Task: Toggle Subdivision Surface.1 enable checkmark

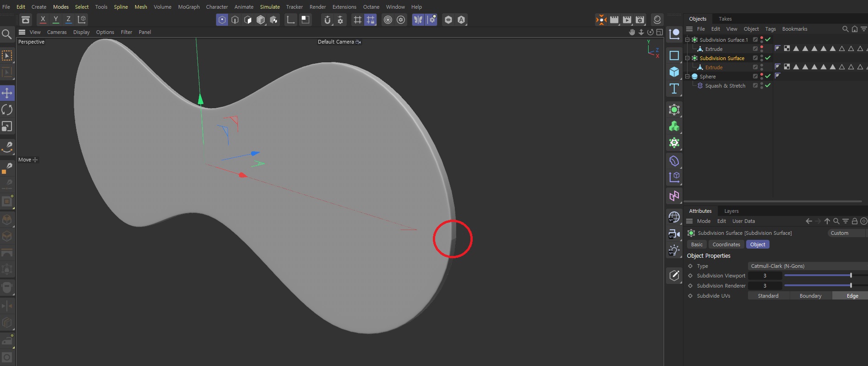Action: click(x=768, y=40)
